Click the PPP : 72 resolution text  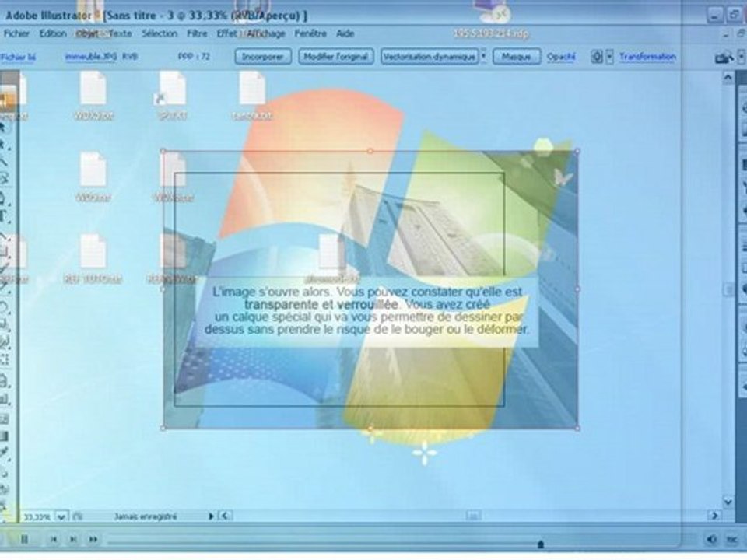pyautogui.click(x=194, y=56)
